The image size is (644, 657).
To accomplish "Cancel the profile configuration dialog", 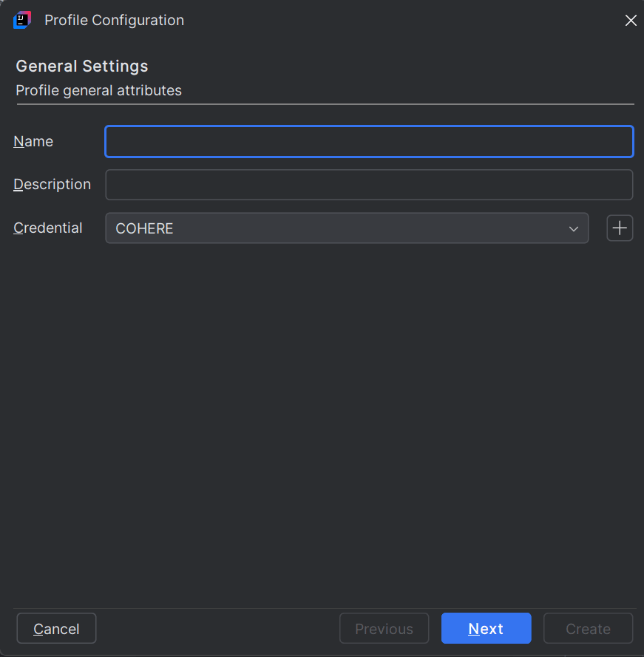I will pos(56,628).
